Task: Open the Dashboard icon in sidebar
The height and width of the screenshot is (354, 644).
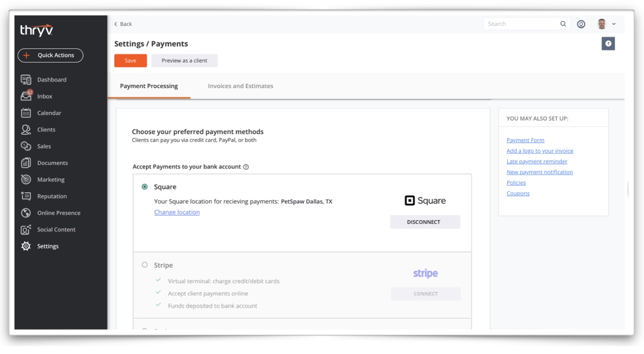Action: click(26, 79)
